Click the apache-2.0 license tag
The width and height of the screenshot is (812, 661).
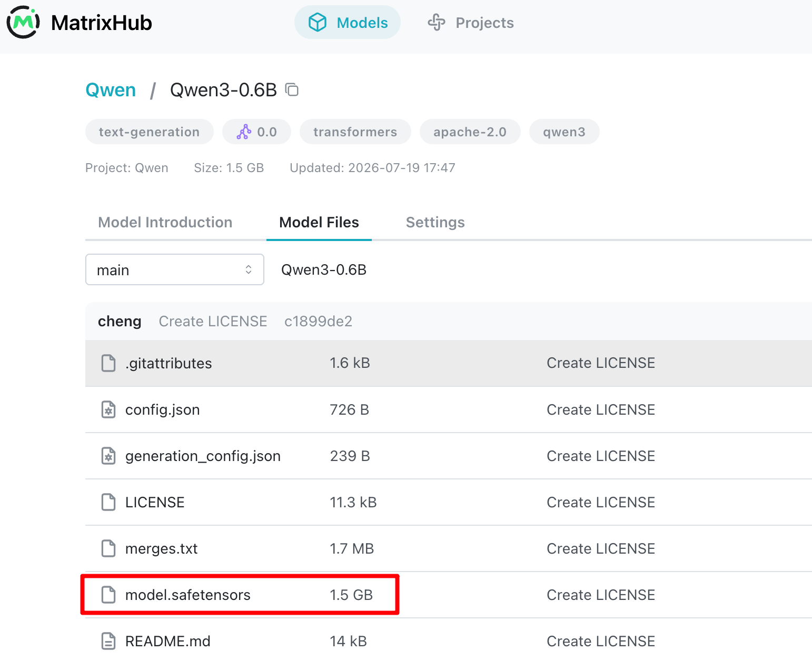pos(470,132)
